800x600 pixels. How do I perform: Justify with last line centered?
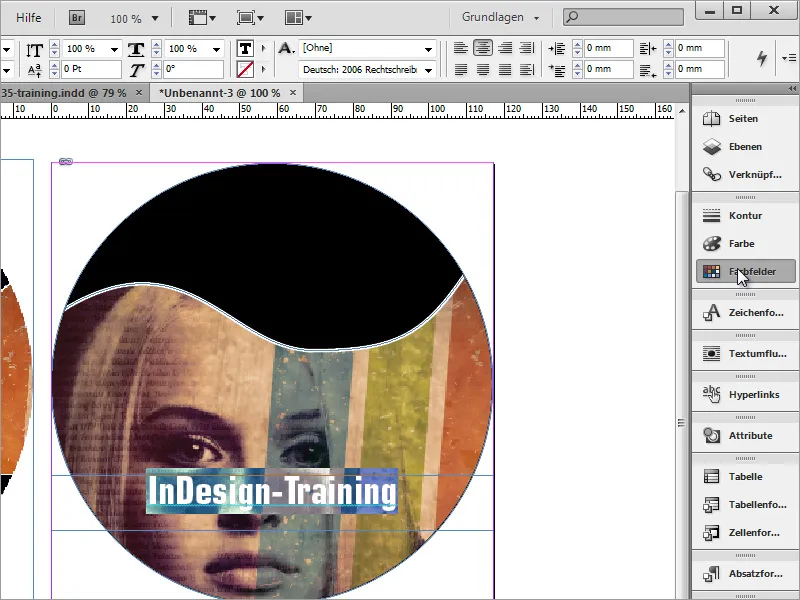coord(483,69)
